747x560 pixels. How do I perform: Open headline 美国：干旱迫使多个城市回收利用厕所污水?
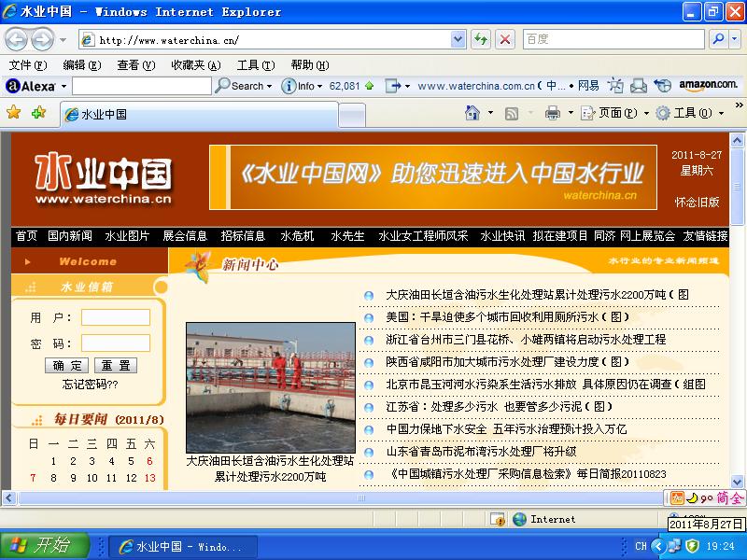[x=507, y=316]
